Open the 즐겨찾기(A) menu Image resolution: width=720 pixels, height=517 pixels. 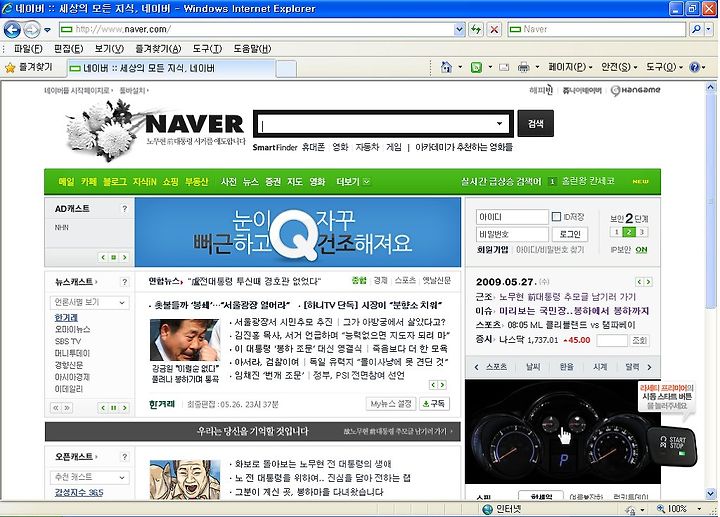(x=158, y=49)
